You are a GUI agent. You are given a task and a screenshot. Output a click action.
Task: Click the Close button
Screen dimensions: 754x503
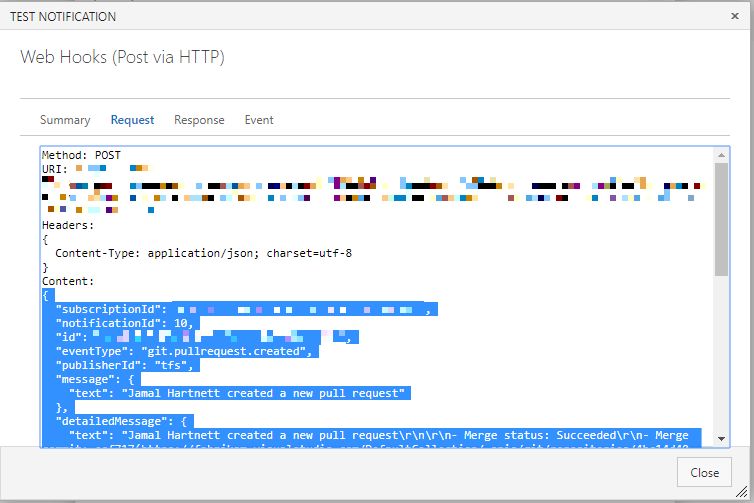click(704, 472)
